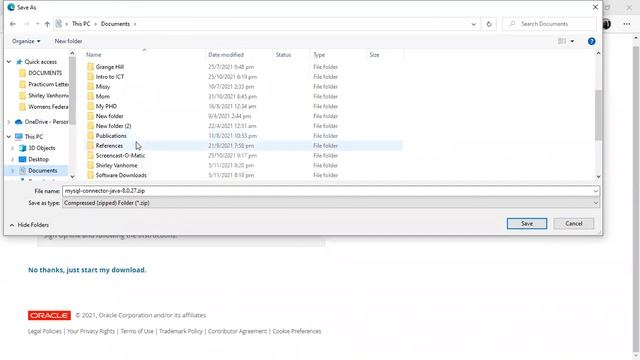Open recent locations dropdown arrow
Screen dimensions: 640x360
coord(37,24)
